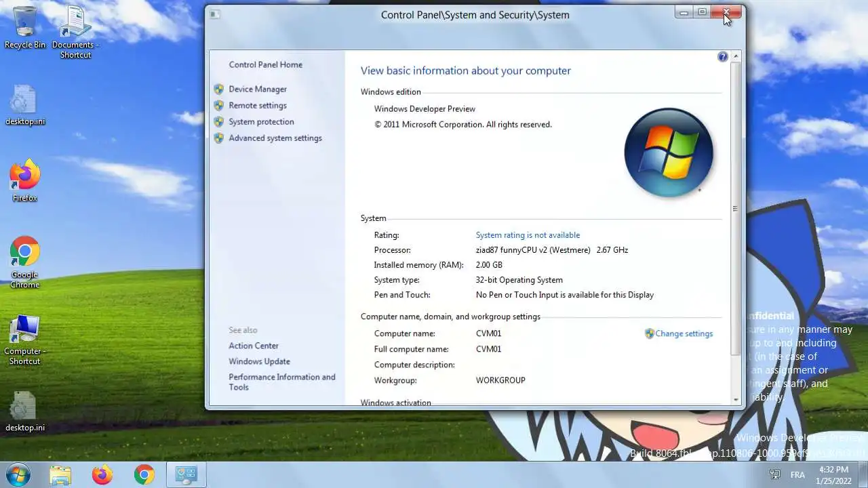Minimize the System window
The image size is (868, 488).
[x=684, y=12]
